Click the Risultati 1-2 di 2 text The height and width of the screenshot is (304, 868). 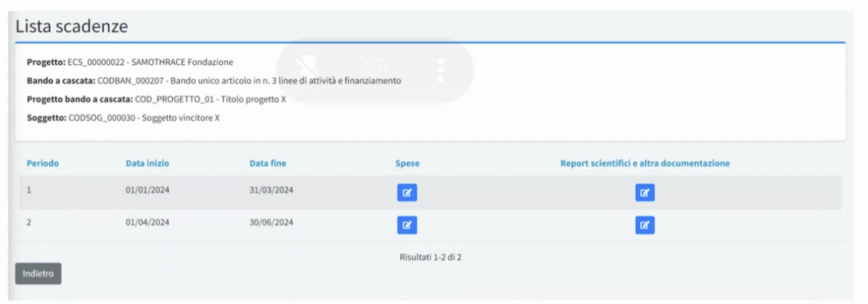(430, 257)
